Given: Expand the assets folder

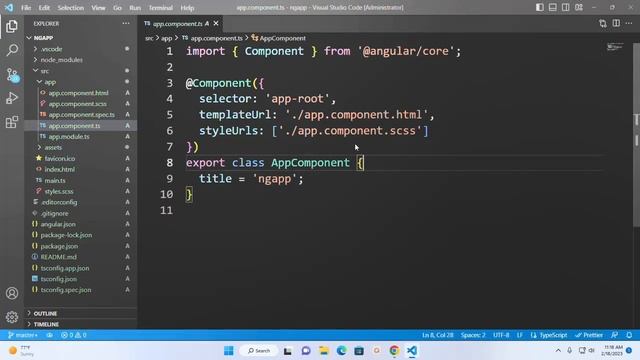Looking at the screenshot, I should pos(80,147).
